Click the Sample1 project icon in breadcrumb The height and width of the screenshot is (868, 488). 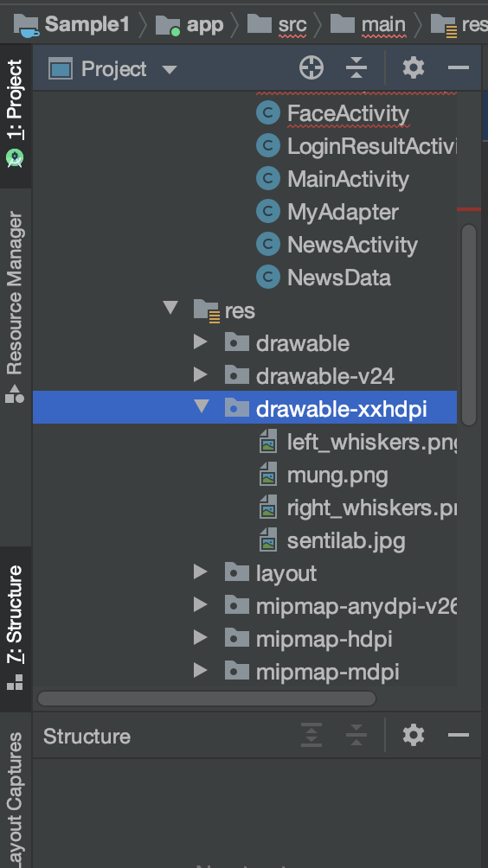pos(26,24)
